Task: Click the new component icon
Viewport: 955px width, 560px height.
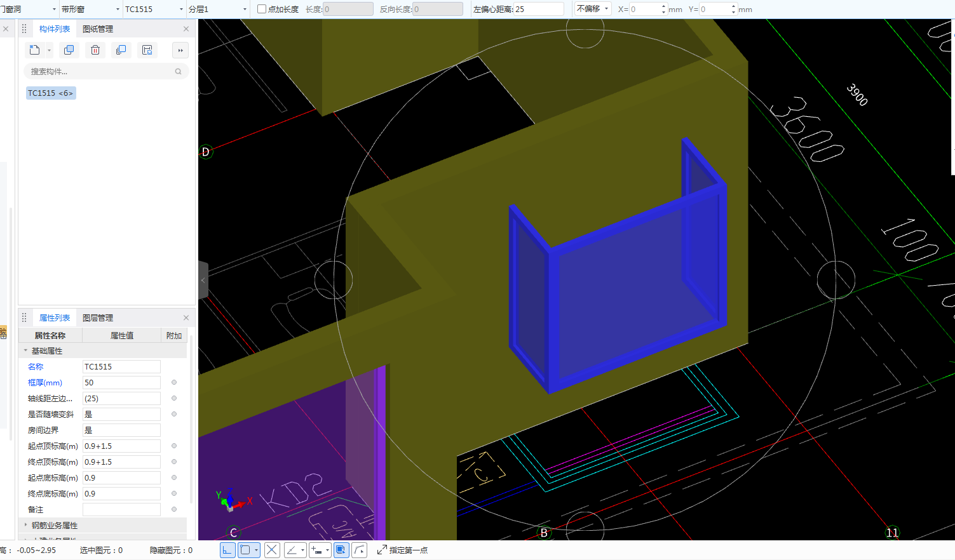Action: (35, 50)
